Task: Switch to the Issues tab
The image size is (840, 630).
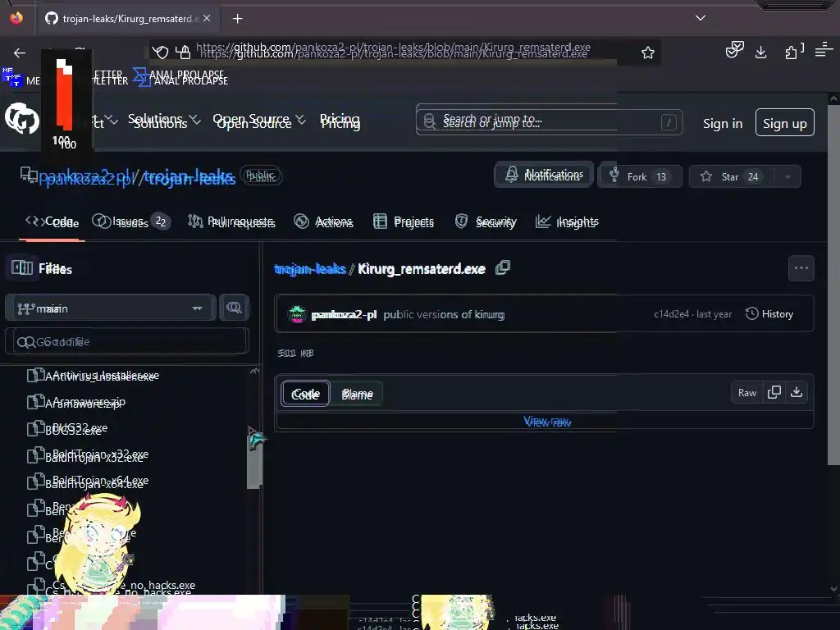Action: click(131, 221)
